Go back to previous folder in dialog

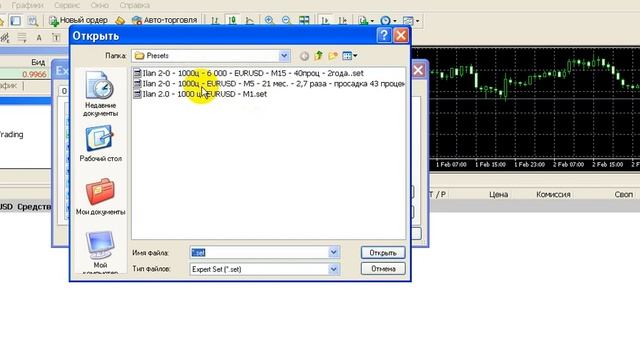pos(304,56)
